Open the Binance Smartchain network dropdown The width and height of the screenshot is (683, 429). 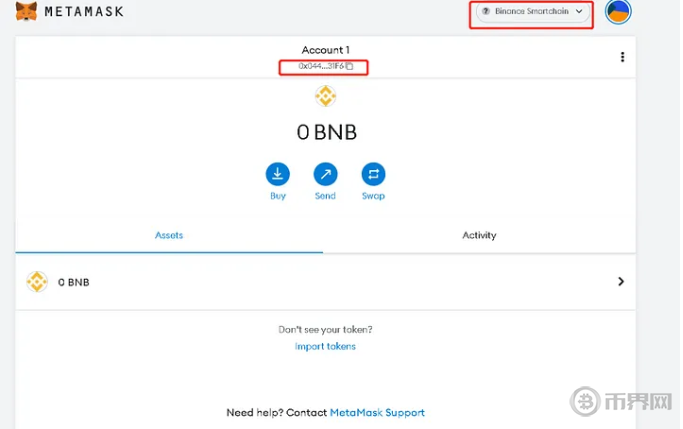pyautogui.click(x=531, y=13)
